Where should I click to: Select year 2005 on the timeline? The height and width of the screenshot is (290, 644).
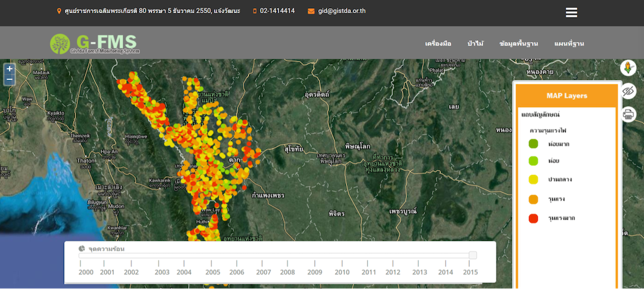[213, 272]
